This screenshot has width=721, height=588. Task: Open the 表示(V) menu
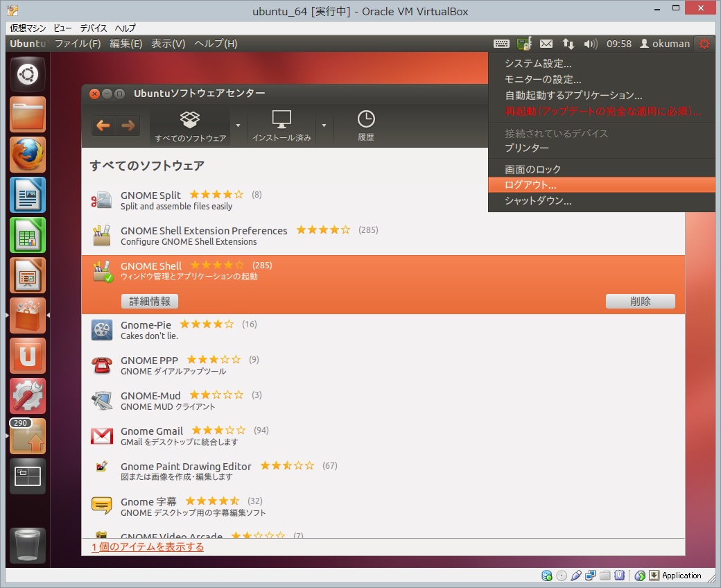168,44
